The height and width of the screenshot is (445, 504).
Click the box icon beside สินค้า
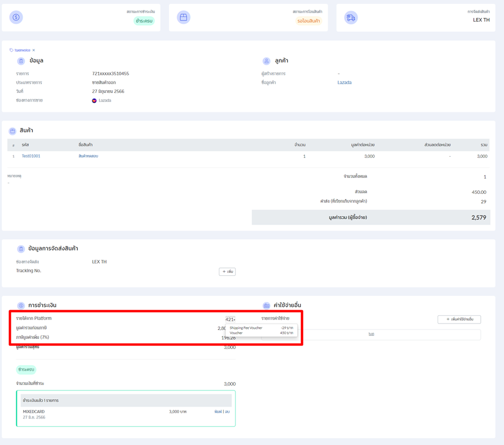14,130
